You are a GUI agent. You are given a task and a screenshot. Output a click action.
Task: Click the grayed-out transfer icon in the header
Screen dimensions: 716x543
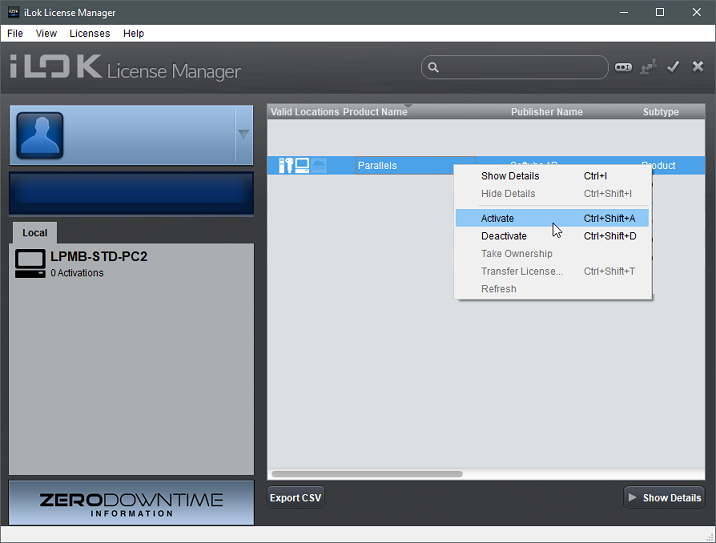pyautogui.click(x=648, y=67)
